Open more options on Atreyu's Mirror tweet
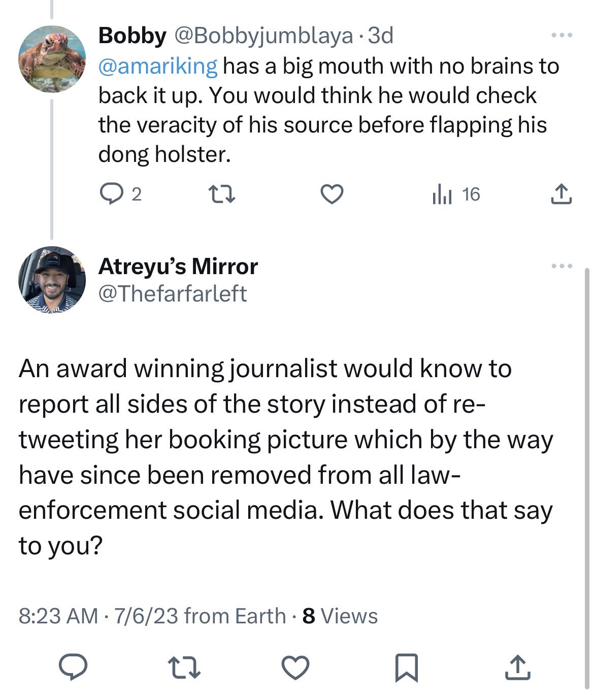Viewport: 594px width, 700px height. (562, 266)
